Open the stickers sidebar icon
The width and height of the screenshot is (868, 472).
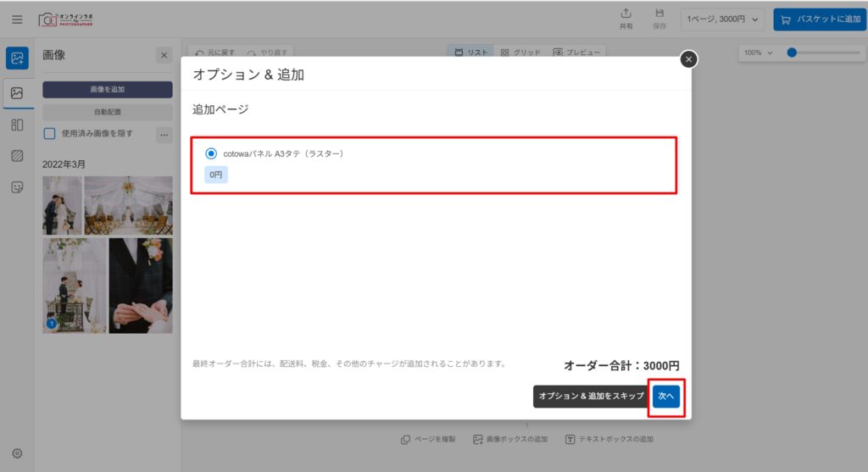tap(17, 187)
